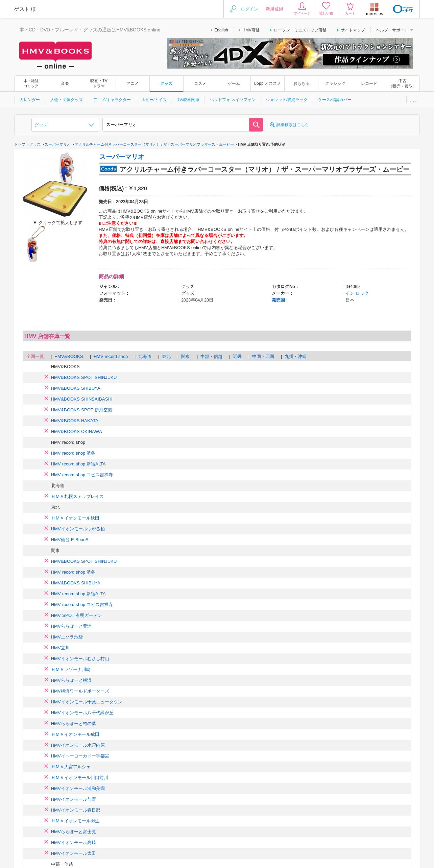Open the HMV店舗 header link
Image resolution: width=434 pixels, height=868 pixels.
point(251,30)
